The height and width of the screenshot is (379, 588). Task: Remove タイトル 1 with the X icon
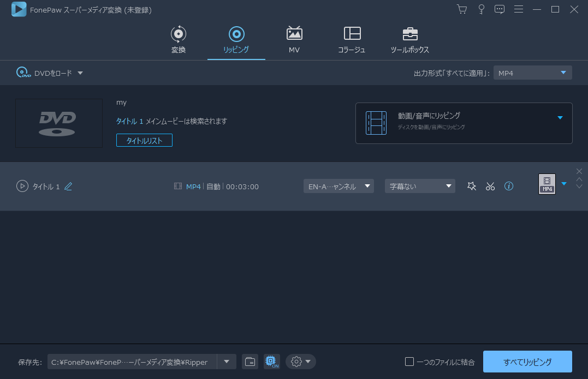pos(579,171)
